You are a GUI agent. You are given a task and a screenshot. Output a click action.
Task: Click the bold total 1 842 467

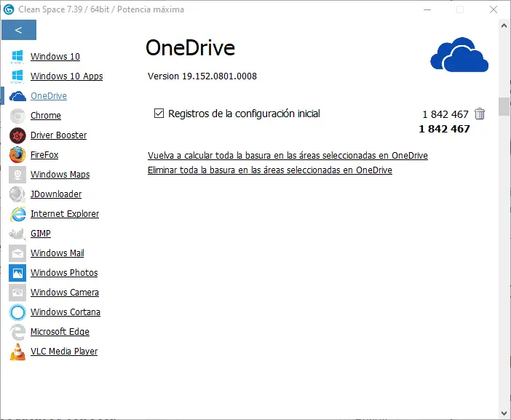[x=444, y=129]
